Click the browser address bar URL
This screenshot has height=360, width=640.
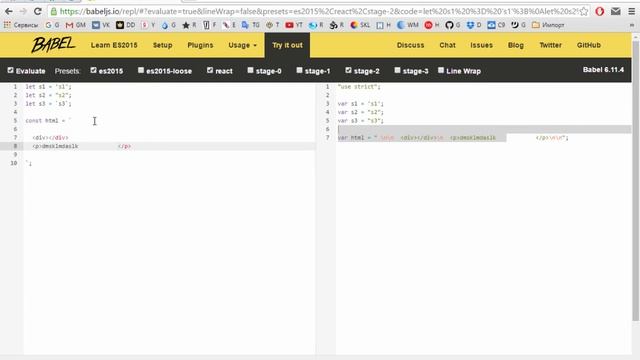[318, 11]
